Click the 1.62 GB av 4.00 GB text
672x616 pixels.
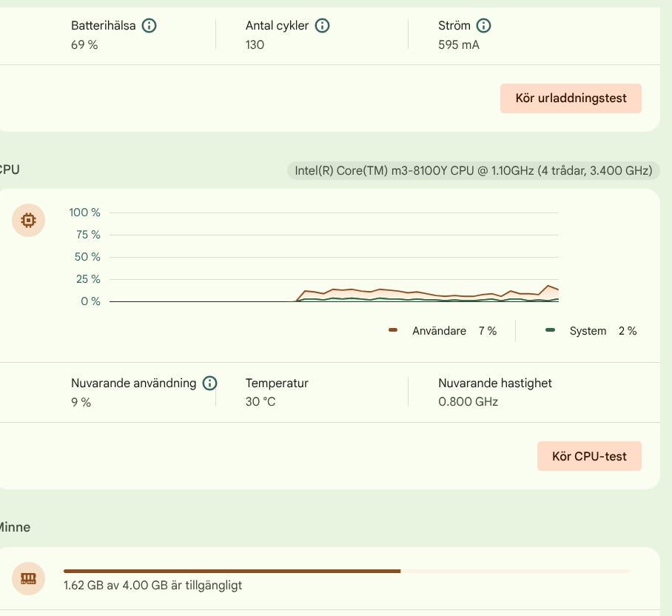[x=152, y=585]
